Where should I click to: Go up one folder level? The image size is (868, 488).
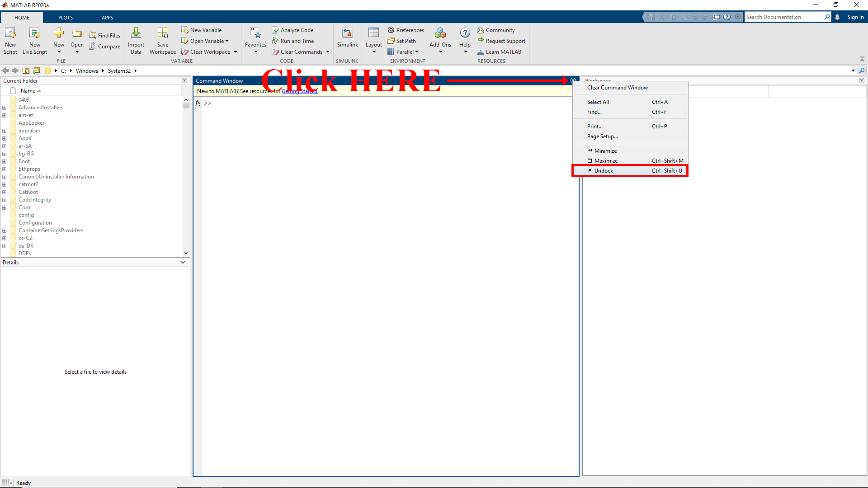tap(26, 70)
